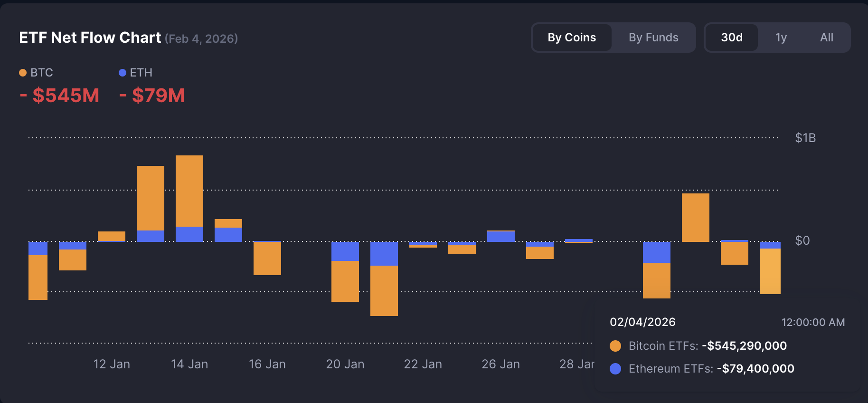Toggle the BTC legend orange dot
Image resolution: width=868 pixels, height=403 pixels.
click(x=23, y=73)
